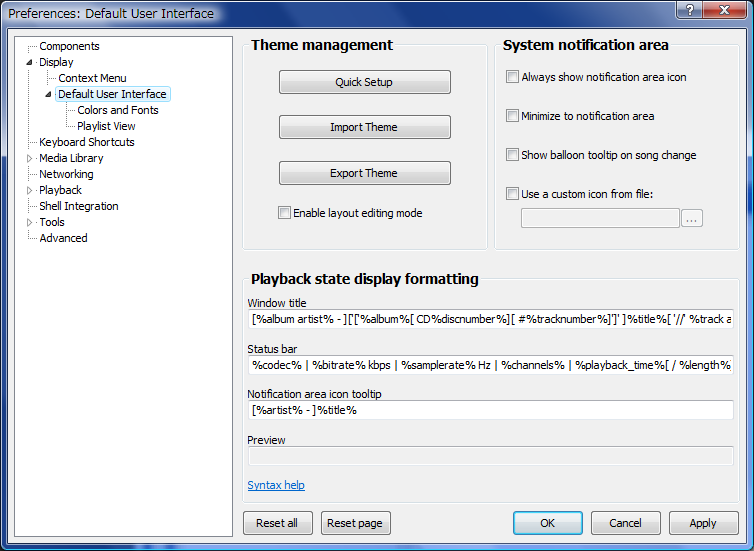Toggle Show balloon tooltip on song change
This screenshot has height=551, width=754.
tap(512, 155)
